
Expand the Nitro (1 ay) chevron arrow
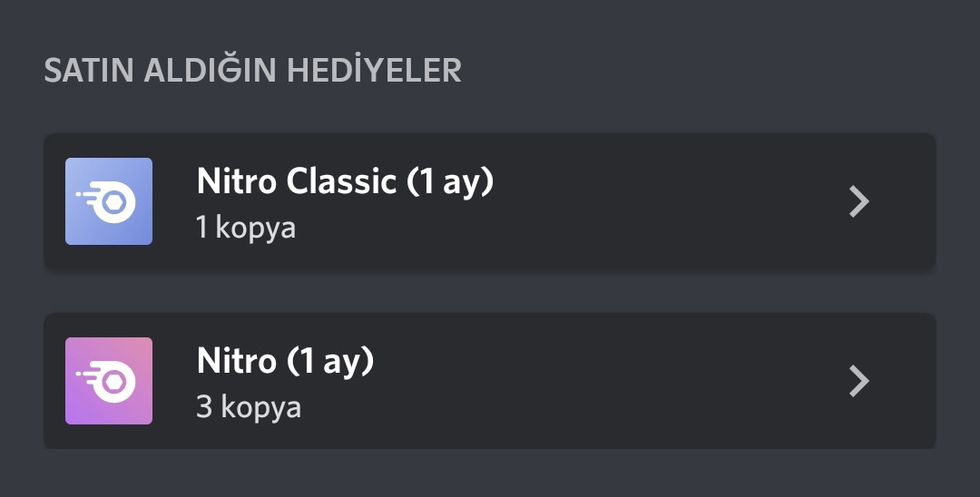click(x=859, y=381)
